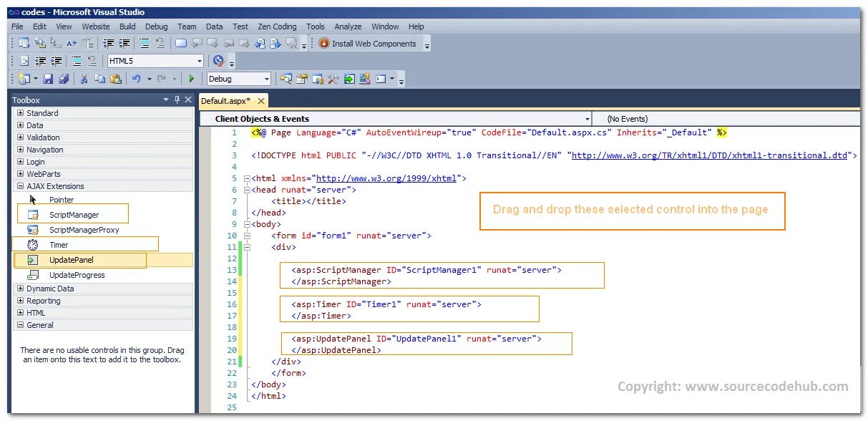Select the Timer clock icon in Toolbox
The width and height of the screenshot is (868, 421).
tap(33, 245)
